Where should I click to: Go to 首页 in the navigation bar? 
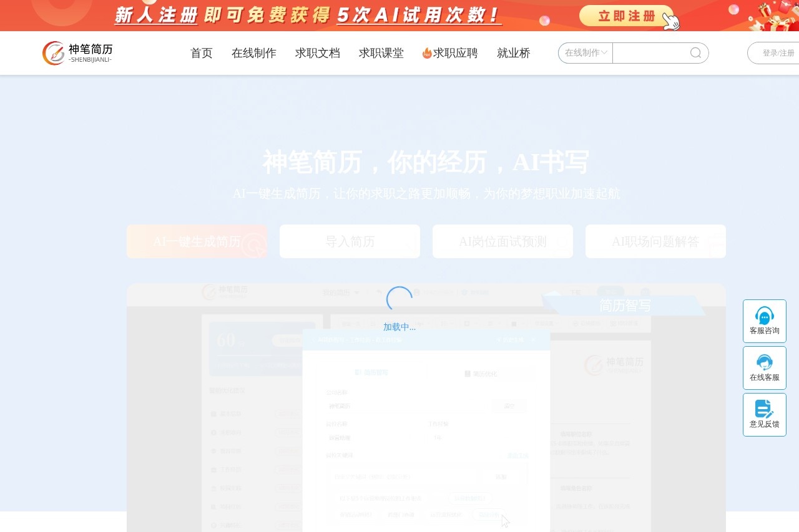pyautogui.click(x=201, y=53)
